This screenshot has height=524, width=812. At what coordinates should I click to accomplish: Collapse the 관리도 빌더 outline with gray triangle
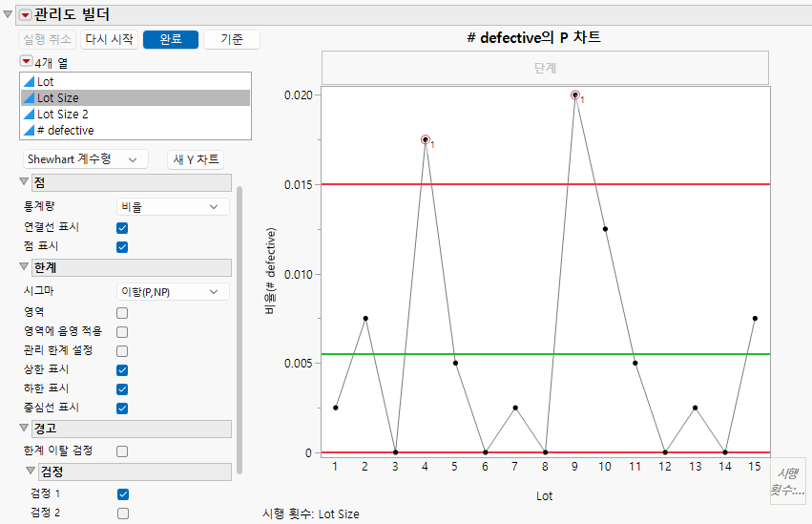point(8,14)
